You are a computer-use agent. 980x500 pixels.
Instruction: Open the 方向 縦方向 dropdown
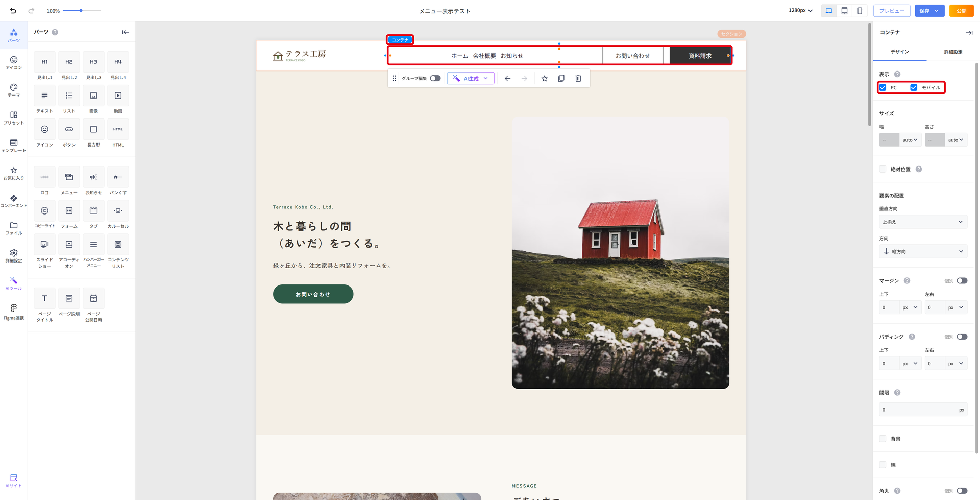click(923, 251)
